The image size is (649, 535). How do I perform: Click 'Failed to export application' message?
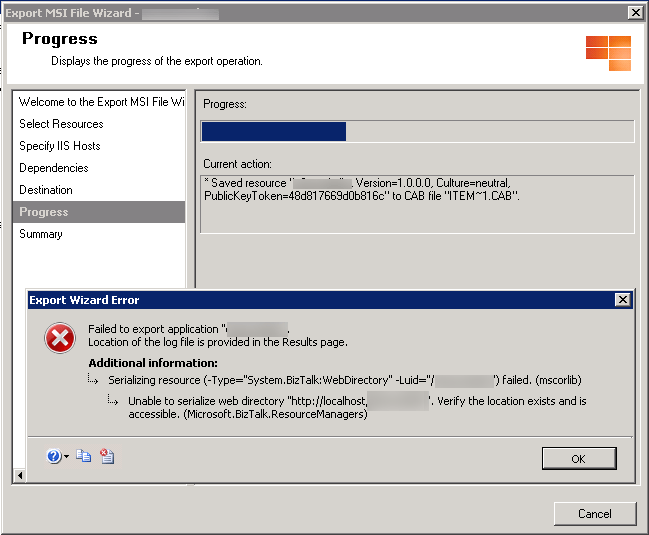(x=189, y=329)
